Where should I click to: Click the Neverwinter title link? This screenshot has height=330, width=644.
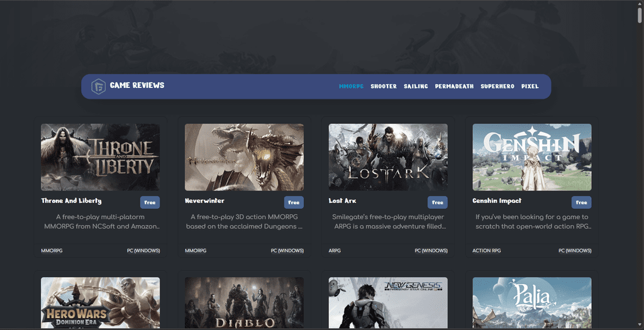tap(204, 201)
